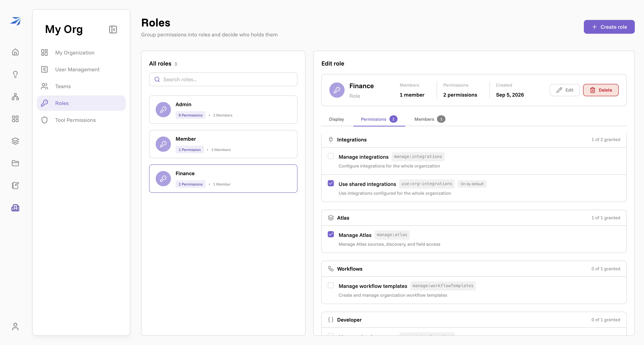
Task: Click the manage:workflowTemplates code tag
Action: coord(443,286)
